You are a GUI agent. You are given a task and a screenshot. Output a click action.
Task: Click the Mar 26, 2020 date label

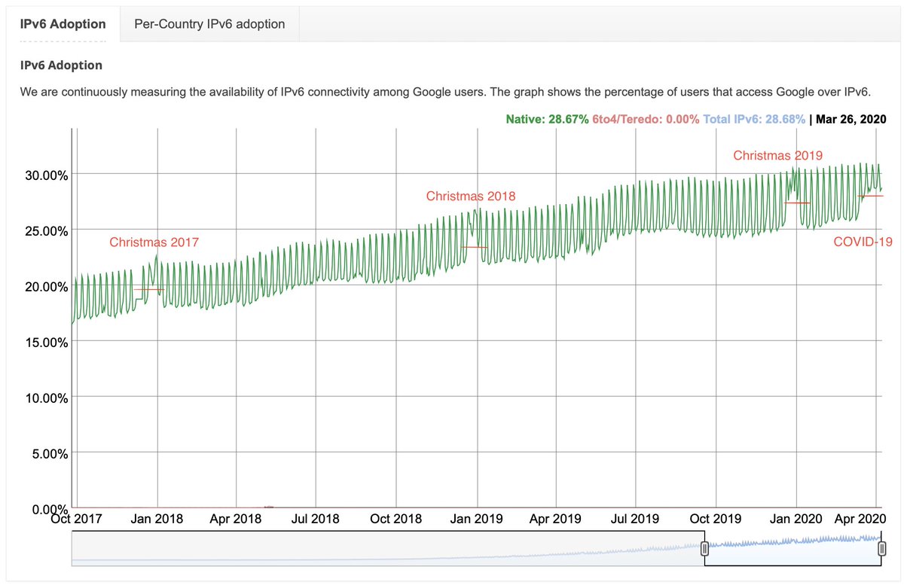pos(851,119)
